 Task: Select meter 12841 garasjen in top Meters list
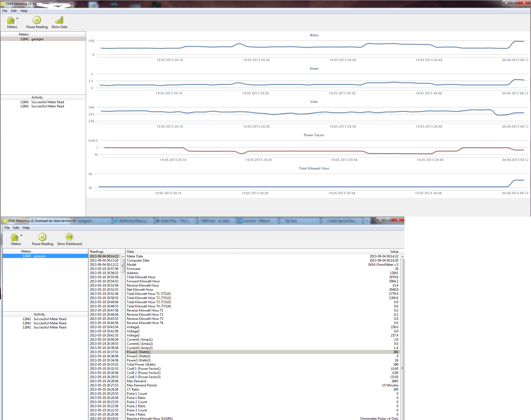(x=32, y=39)
